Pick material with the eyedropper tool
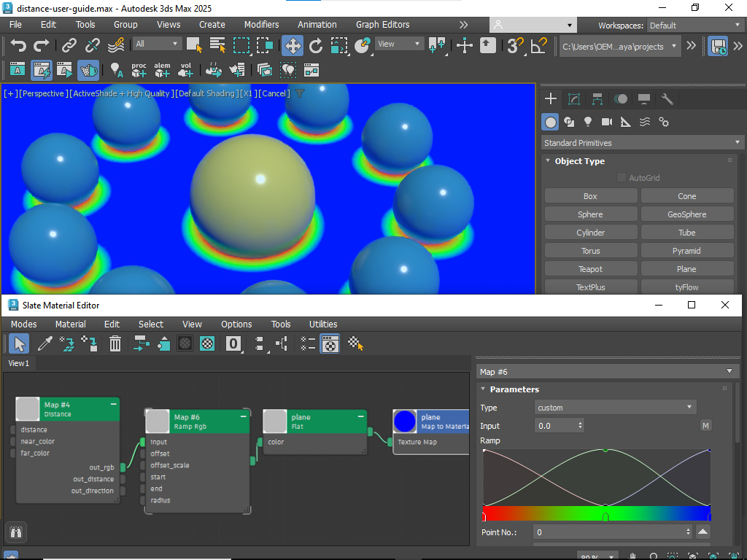 click(44, 343)
